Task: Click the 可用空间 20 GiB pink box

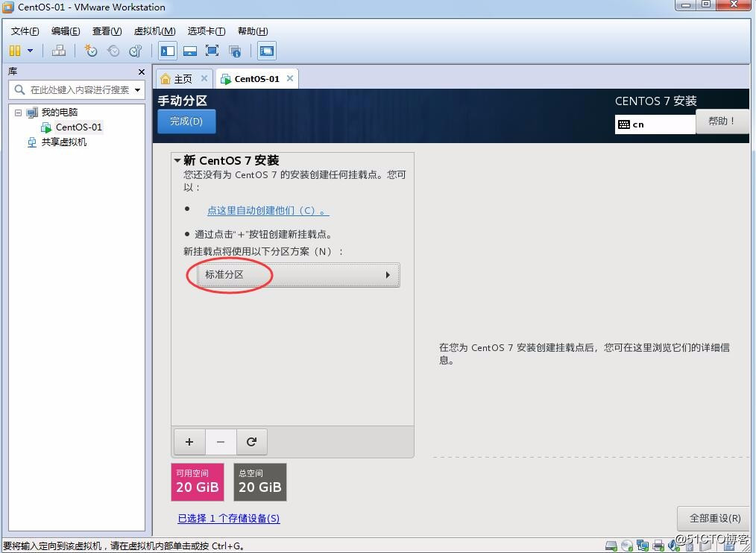Action: (198, 482)
